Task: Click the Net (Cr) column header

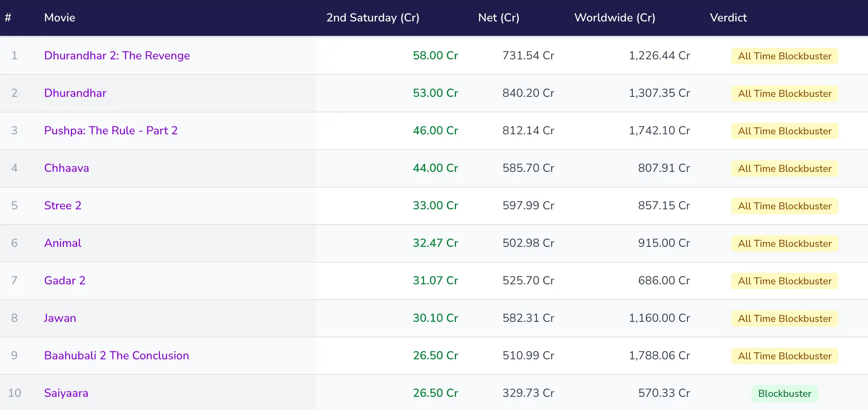Action: [x=498, y=18]
